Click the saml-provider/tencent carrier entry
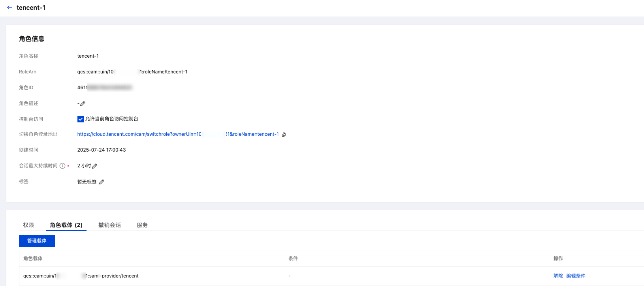The image size is (644, 287). click(x=81, y=276)
